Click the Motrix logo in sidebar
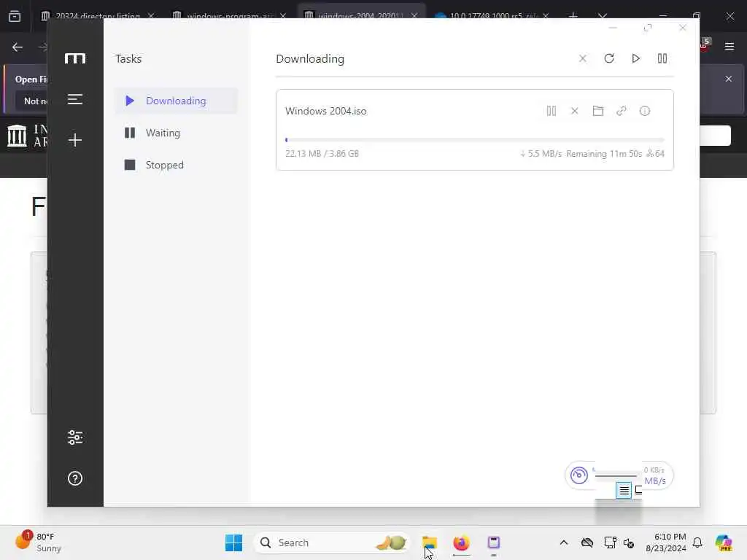This screenshot has height=560, width=747. tap(75, 58)
